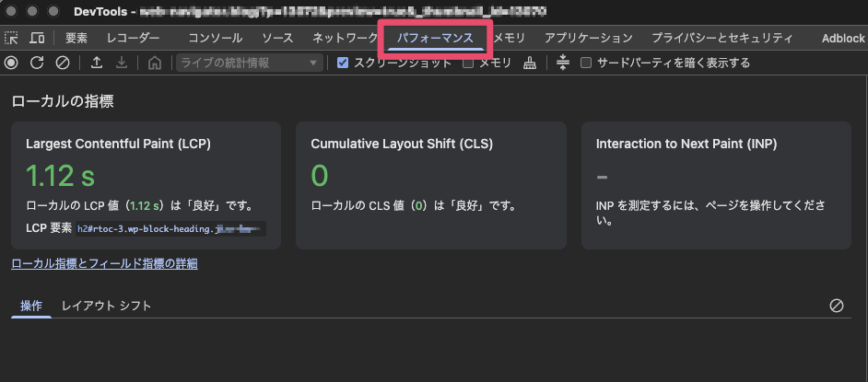
Task: Clear the interactions log with circle-slash icon
Action: tap(837, 306)
